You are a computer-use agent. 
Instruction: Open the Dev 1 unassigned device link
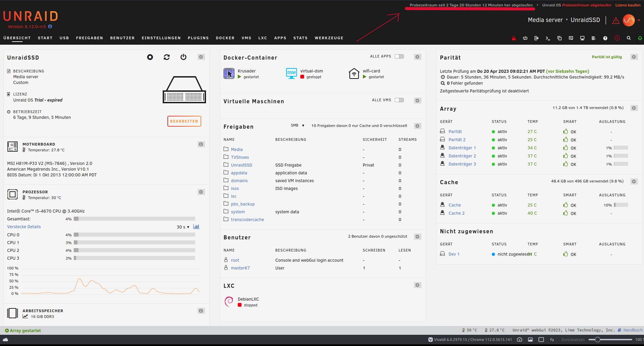pos(454,254)
